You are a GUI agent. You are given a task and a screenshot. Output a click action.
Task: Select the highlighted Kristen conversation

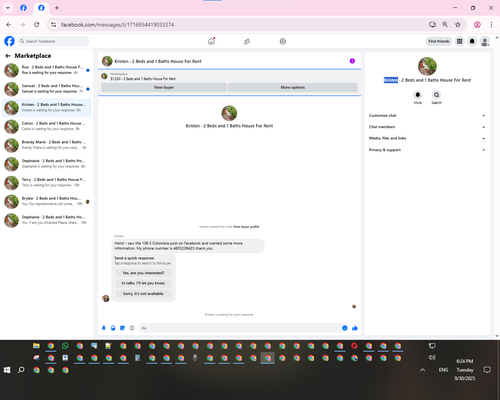(x=47, y=108)
